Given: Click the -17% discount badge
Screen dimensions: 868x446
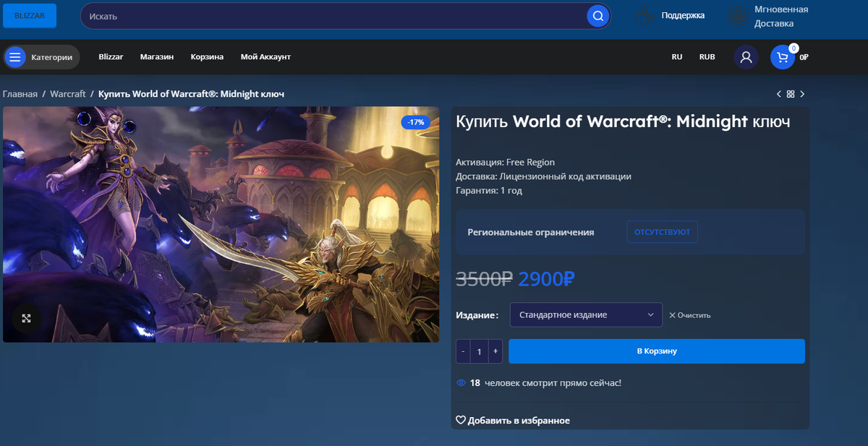Looking at the screenshot, I should [x=416, y=122].
